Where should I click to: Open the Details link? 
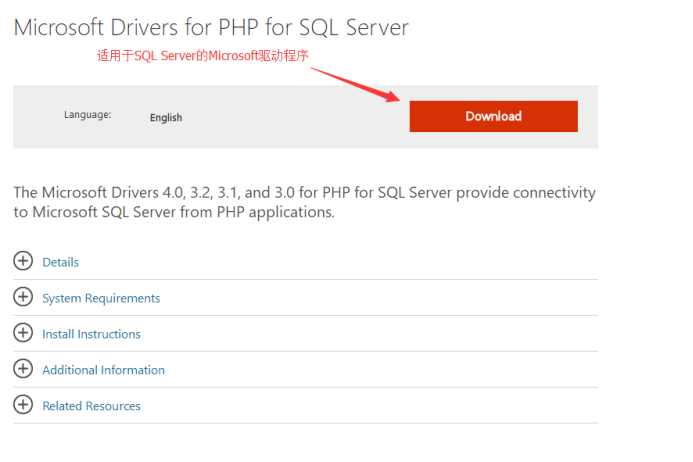click(61, 262)
